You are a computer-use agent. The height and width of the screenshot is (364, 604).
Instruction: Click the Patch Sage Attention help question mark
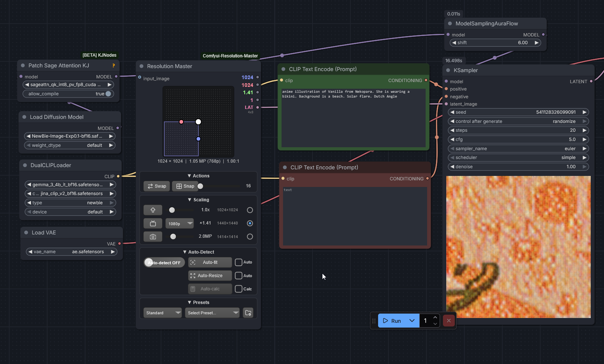click(114, 66)
